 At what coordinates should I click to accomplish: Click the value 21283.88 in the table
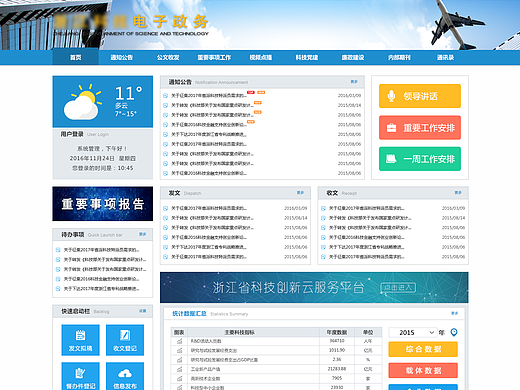coord(337,369)
